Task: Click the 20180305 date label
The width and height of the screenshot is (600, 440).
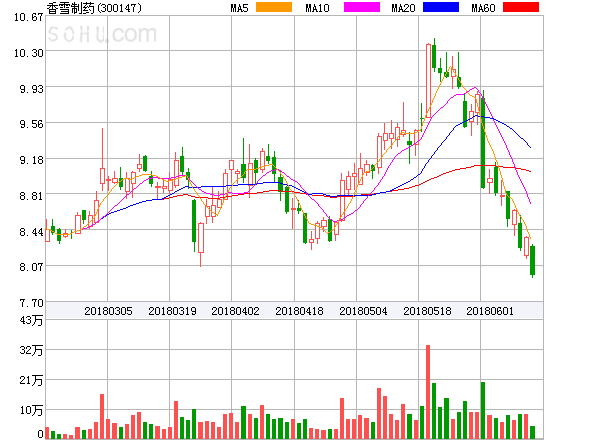Action: click(108, 311)
